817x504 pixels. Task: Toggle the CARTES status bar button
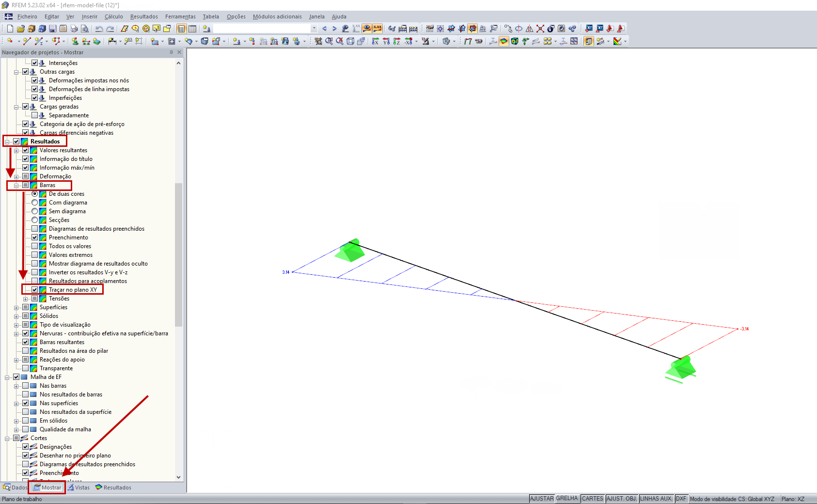pos(593,499)
